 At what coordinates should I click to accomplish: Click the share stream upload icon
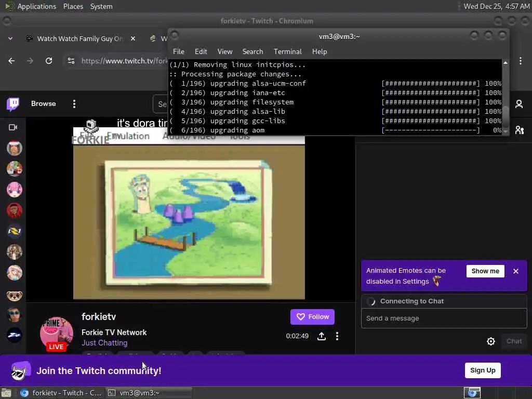point(321,336)
